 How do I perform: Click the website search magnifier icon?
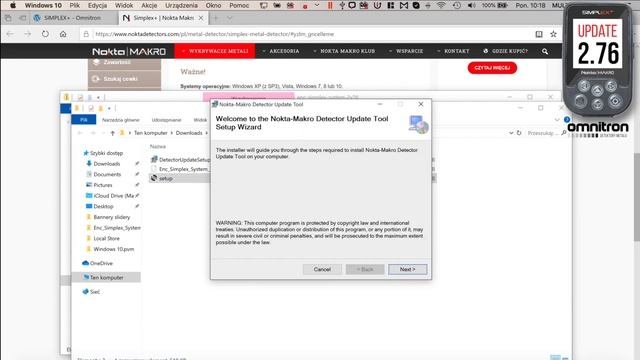(545, 51)
